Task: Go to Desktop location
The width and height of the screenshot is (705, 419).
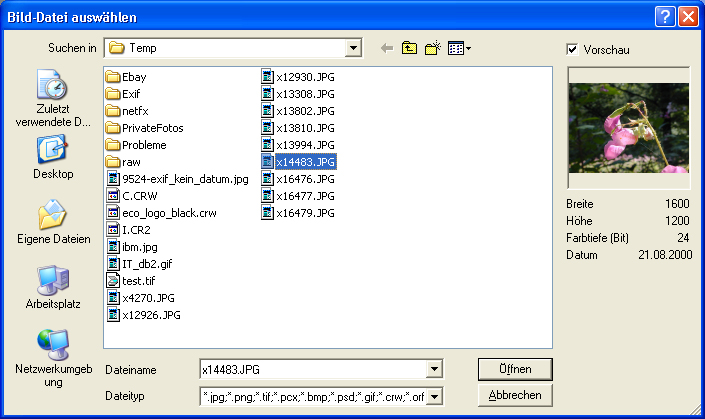Action: pyautogui.click(x=52, y=158)
